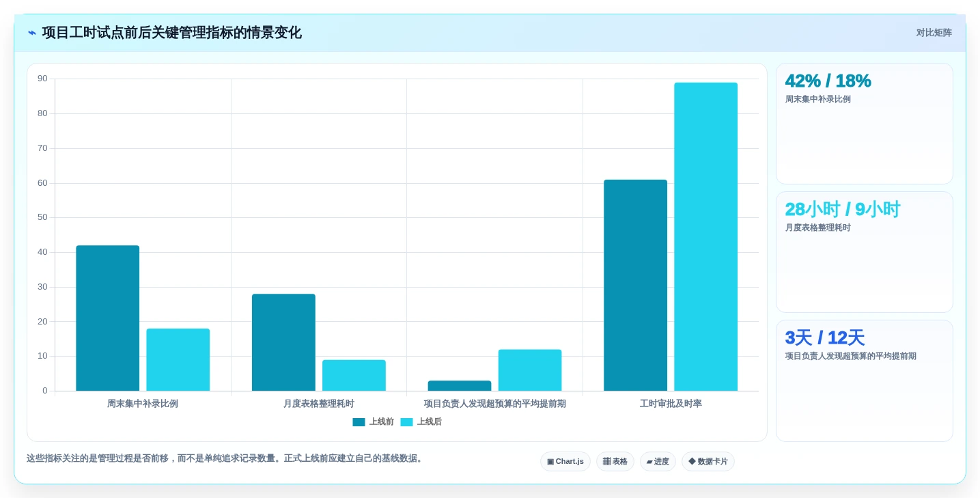
Task: Open the 28小时 / 9小时 metric card
Action: 865,252
